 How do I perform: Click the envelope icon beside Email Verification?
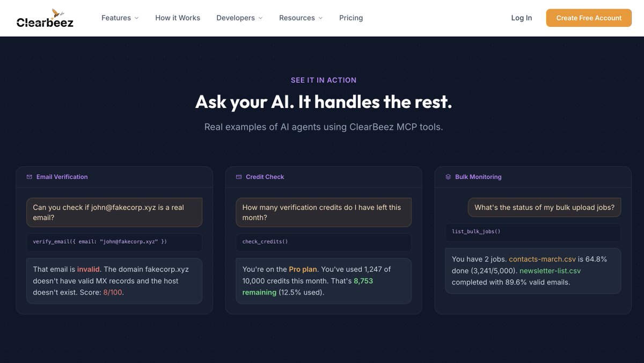(x=30, y=177)
